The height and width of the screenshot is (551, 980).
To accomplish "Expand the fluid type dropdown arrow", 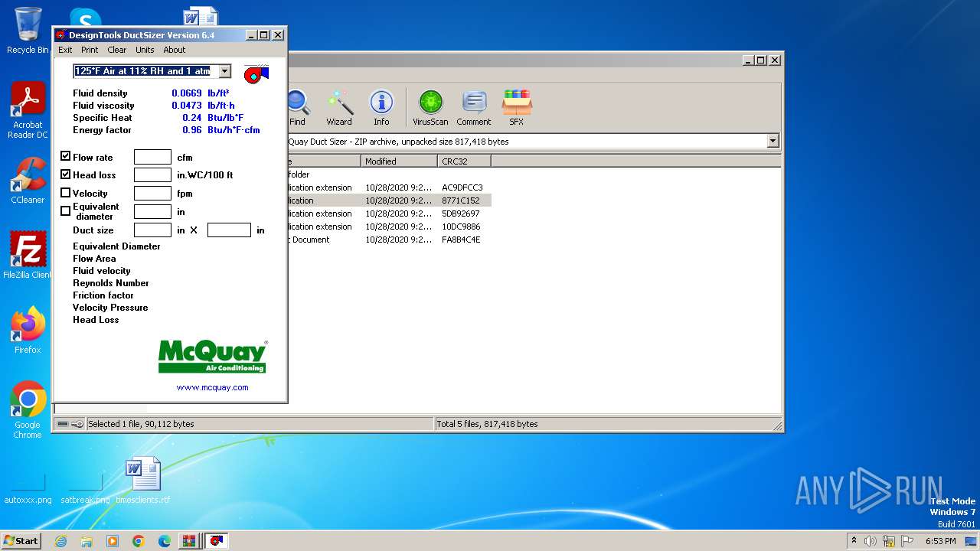I will click(224, 71).
